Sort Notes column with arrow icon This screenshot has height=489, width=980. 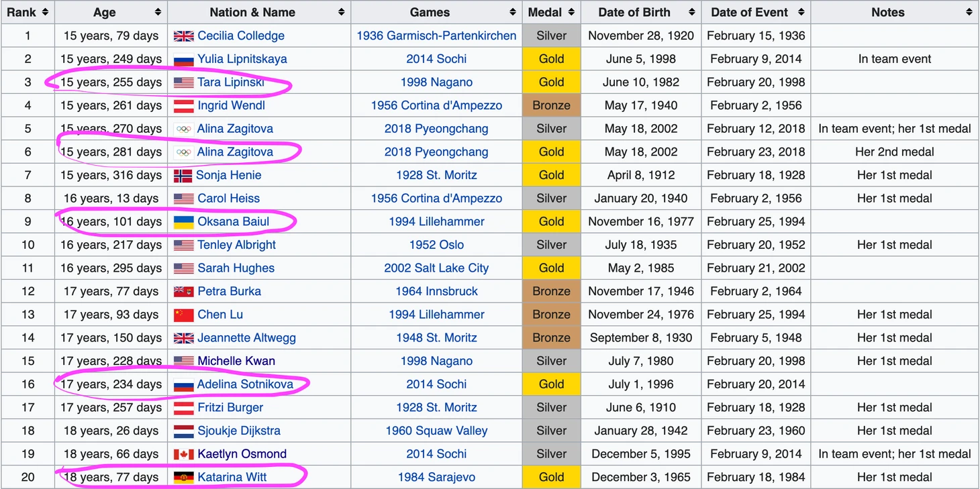pos(969,12)
